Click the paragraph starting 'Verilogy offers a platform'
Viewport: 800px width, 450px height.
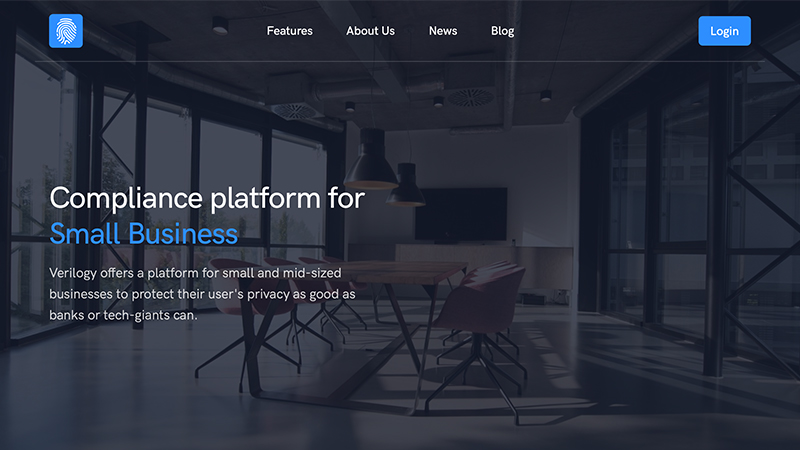pyautogui.click(x=203, y=294)
